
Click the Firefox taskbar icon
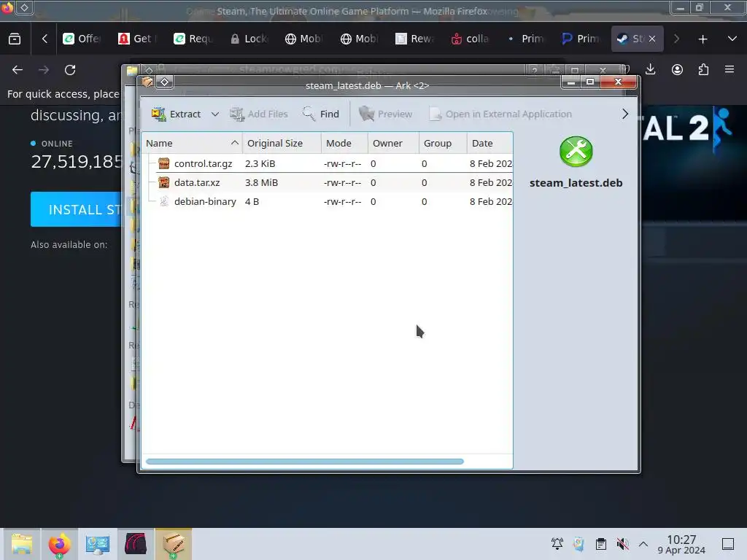[x=60, y=544]
